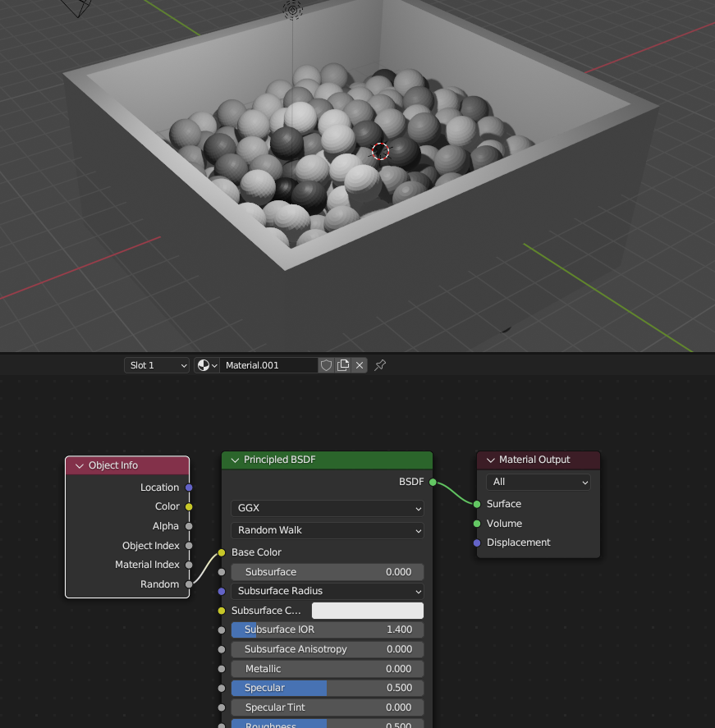Click the Specular slider at 0.500
715x728 pixels.
[x=328, y=688]
